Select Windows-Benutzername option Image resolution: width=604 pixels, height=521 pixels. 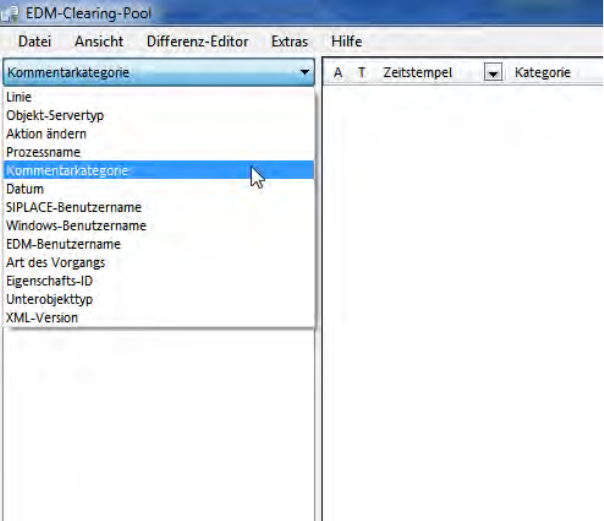(x=159, y=226)
